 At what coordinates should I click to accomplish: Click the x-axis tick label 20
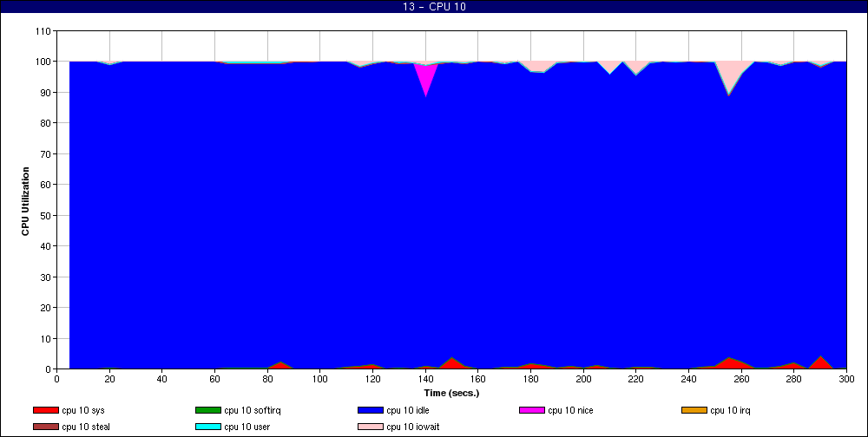click(x=109, y=379)
